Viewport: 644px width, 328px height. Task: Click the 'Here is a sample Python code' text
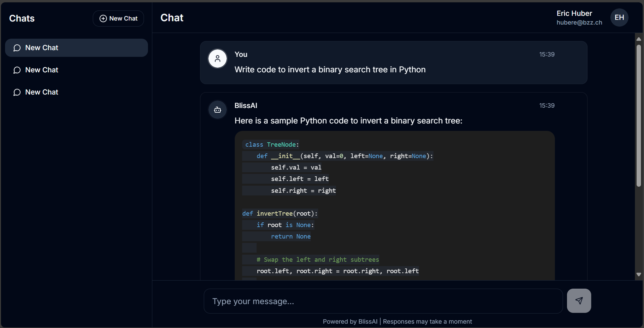pyautogui.click(x=348, y=121)
